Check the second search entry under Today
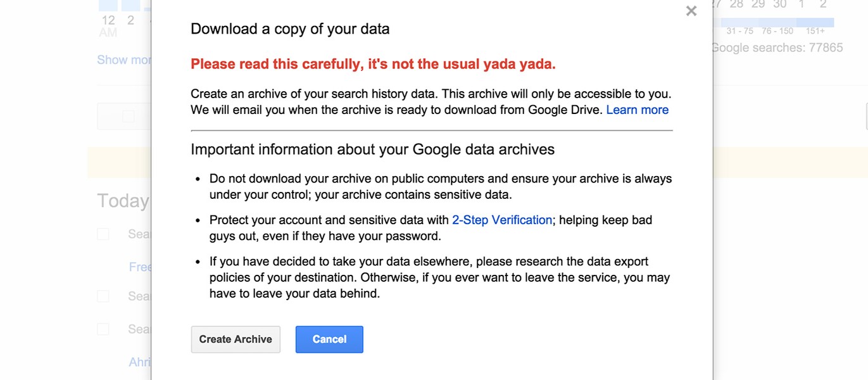This screenshot has width=868, height=380. (103, 296)
